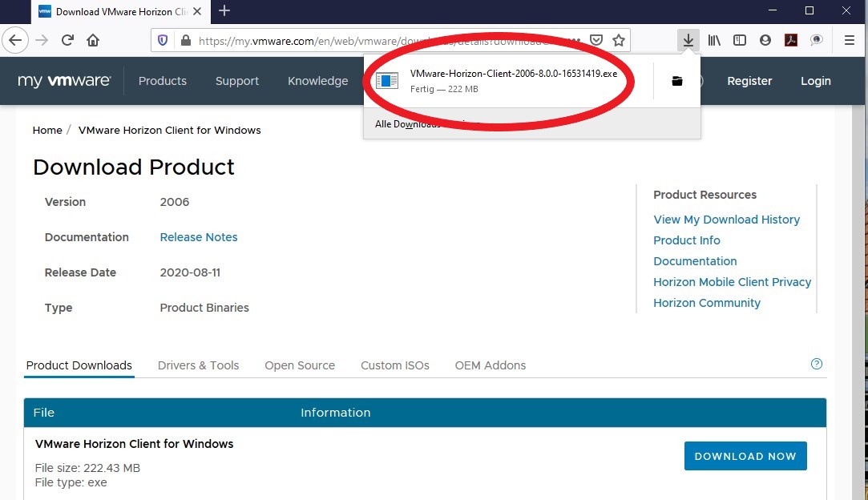868x500 pixels.
Task: Open a new browser tab
Action: click(224, 10)
